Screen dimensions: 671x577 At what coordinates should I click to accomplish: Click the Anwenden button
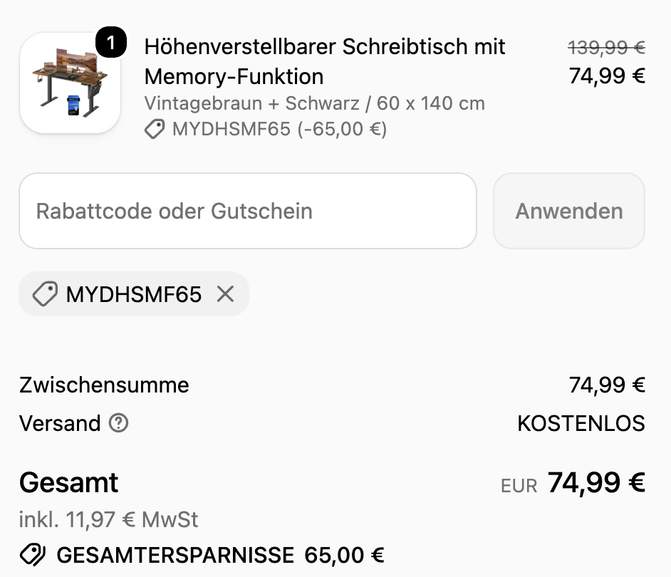tap(569, 211)
